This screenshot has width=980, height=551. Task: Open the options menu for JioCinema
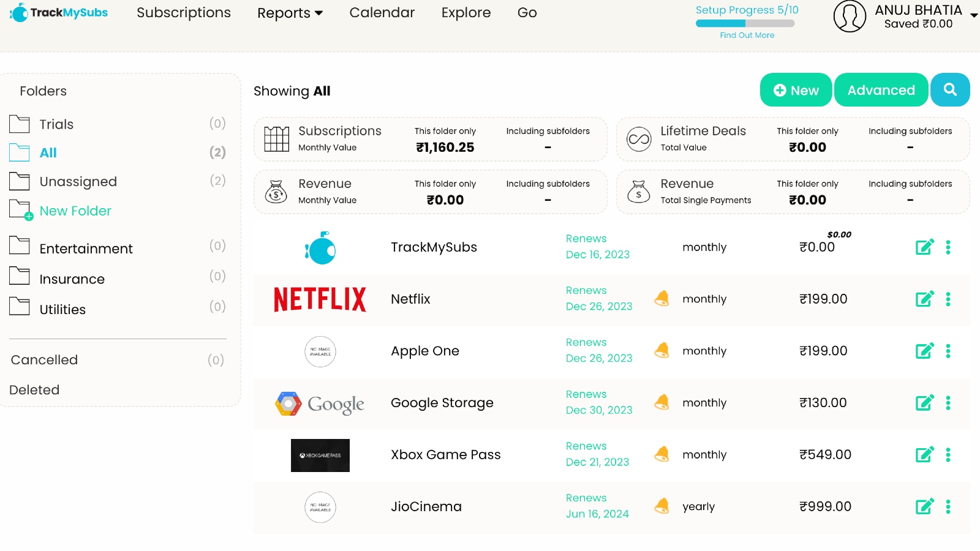coord(948,506)
